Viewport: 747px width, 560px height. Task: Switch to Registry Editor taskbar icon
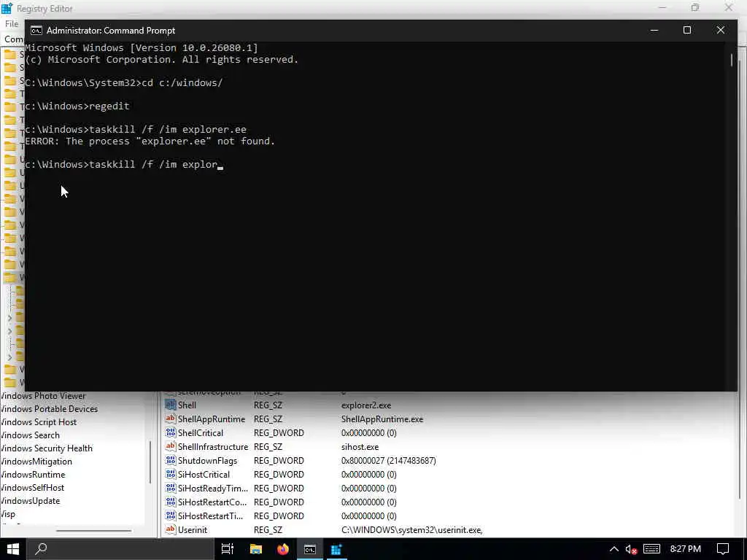[x=336, y=549]
